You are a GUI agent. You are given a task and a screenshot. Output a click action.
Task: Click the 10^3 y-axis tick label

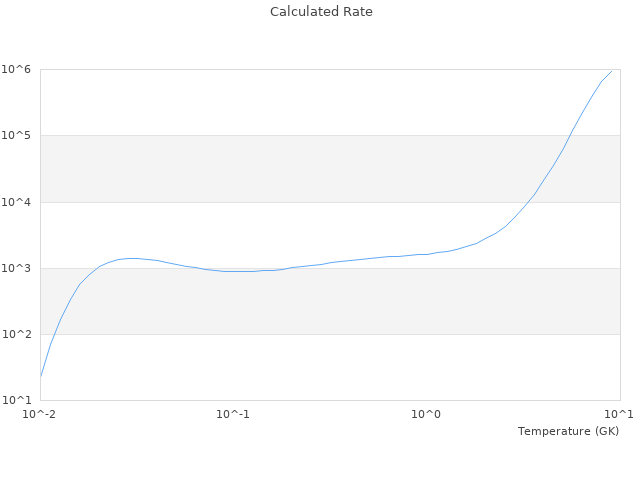click(17, 268)
